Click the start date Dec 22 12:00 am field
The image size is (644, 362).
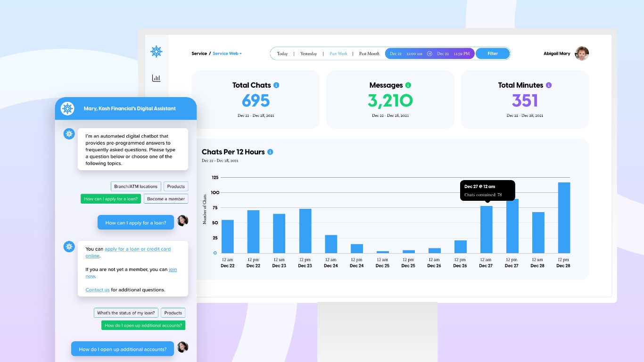pyautogui.click(x=406, y=54)
